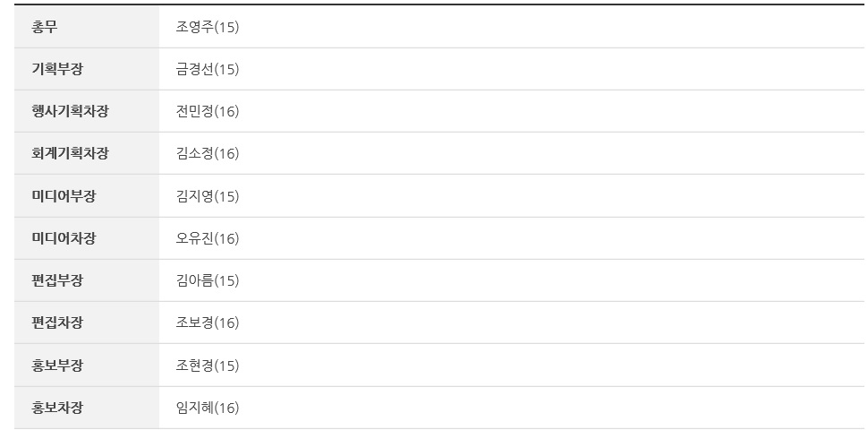Pick the entry 조보경(16)
Image resolution: width=868 pixels, height=430 pixels.
208,322
